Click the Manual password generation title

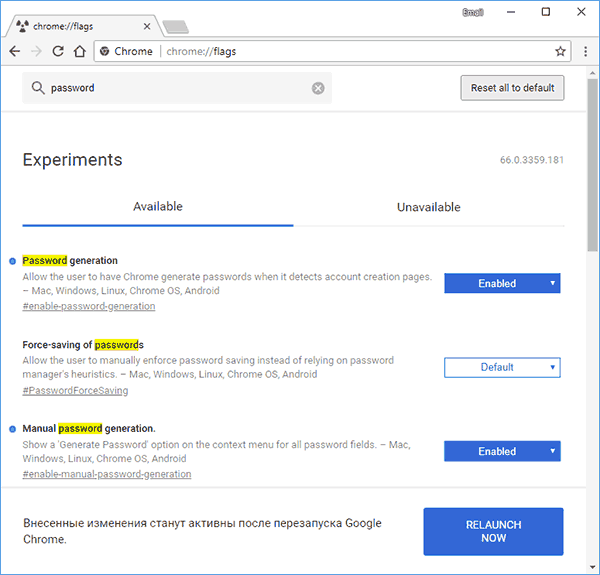point(89,428)
